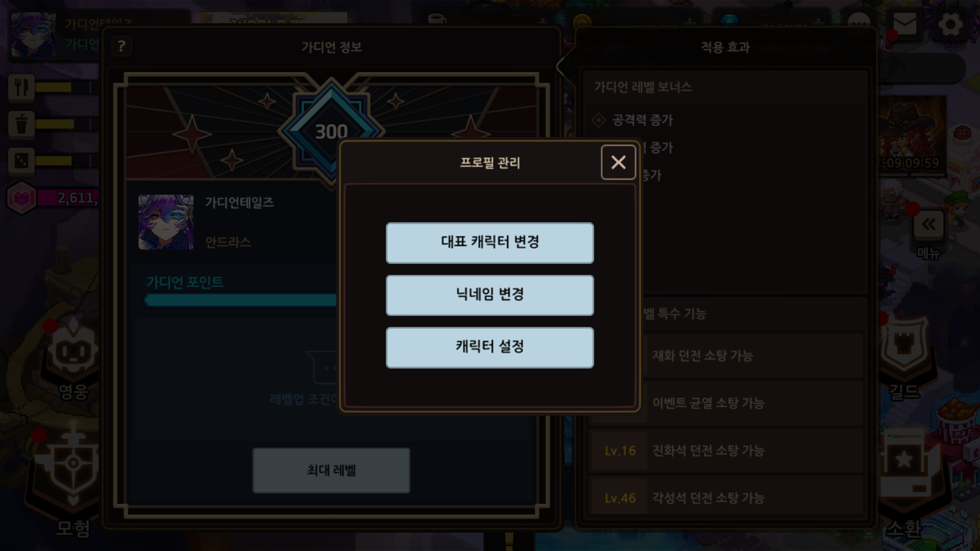Select Lv.16 진화석 던전 소탕 가능 row

tap(726, 451)
